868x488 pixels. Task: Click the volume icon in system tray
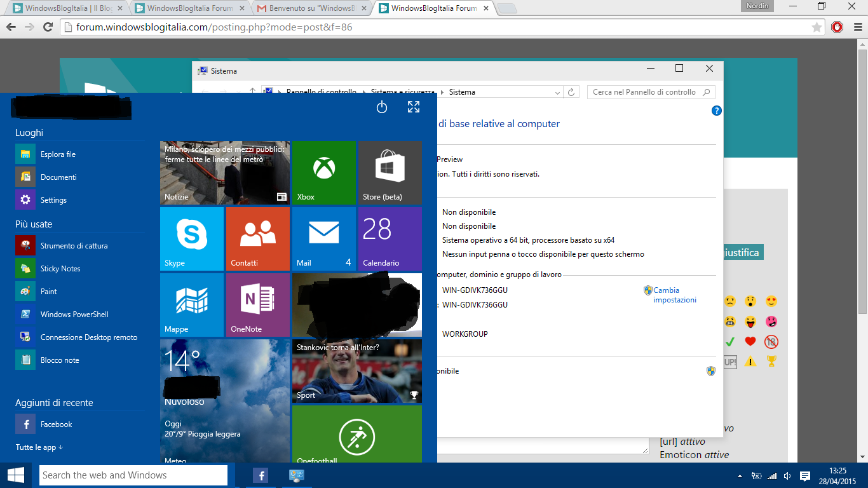coord(787,476)
